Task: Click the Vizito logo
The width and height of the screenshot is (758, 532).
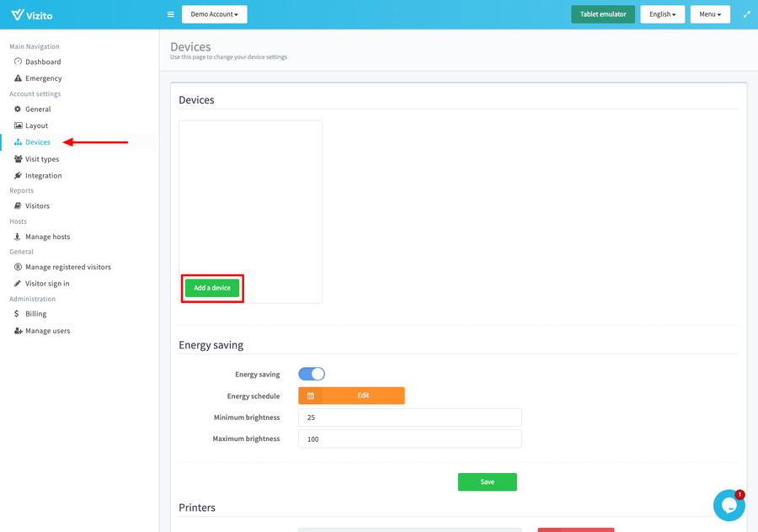Action: point(29,14)
